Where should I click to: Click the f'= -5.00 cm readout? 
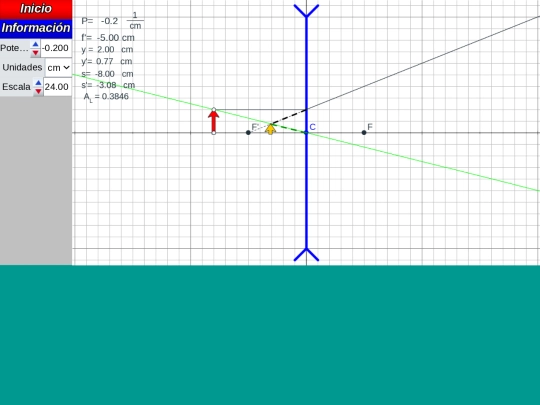108,38
